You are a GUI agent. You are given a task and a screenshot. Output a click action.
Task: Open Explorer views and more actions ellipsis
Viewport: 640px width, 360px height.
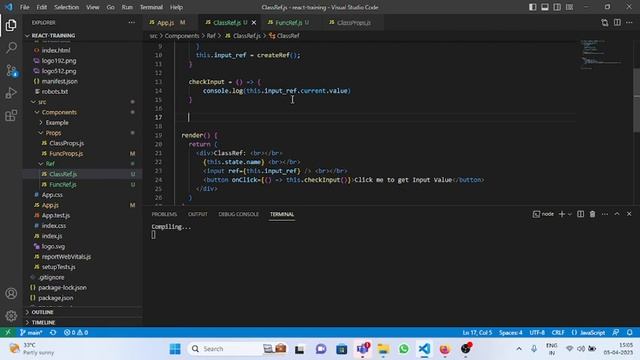pos(131,23)
